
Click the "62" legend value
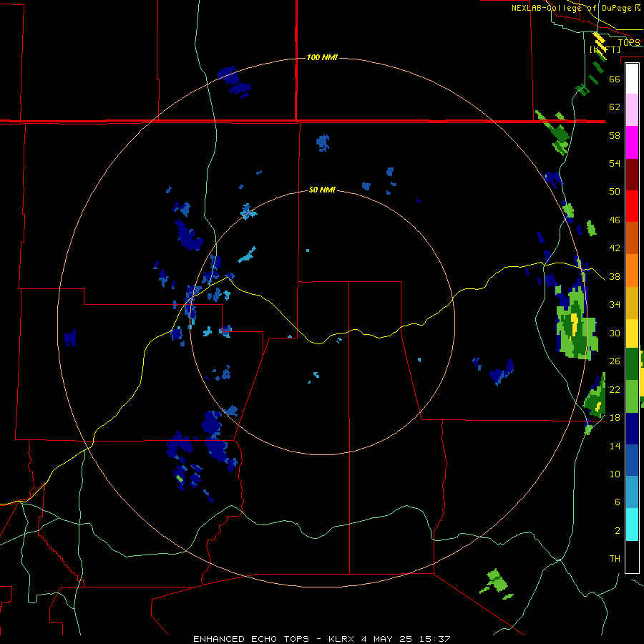(615, 107)
